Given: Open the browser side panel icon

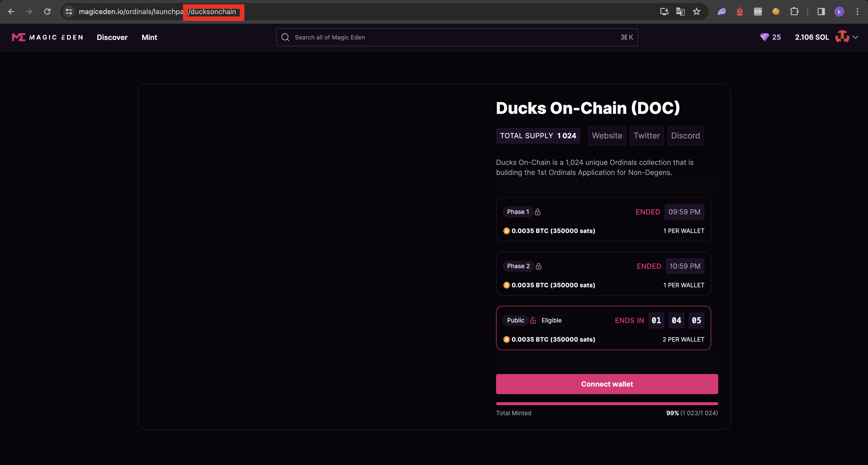Looking at the screenshot, I should [821, 12].
